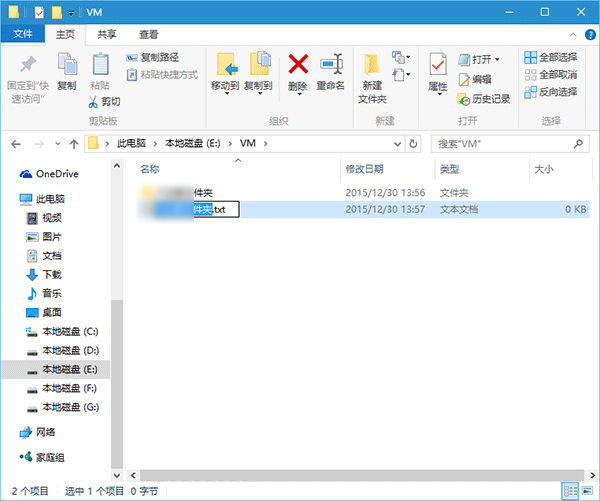Click 全部选择 (Select all)

coord(551,57)
